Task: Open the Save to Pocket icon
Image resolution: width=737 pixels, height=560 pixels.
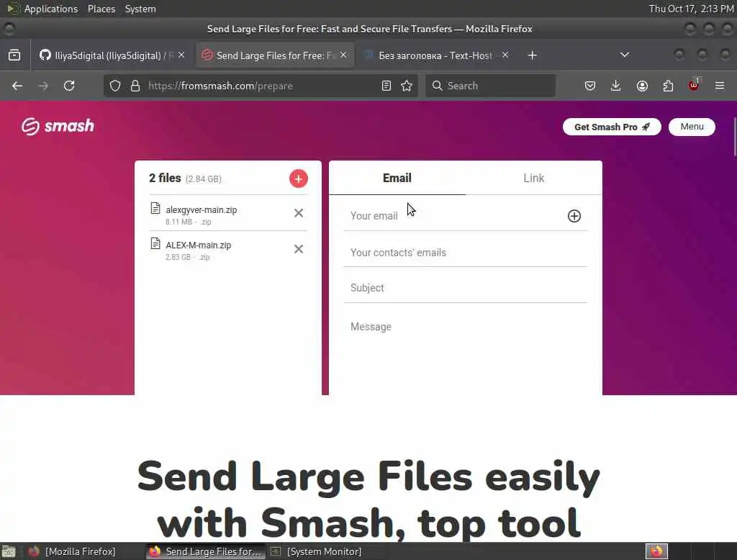Action: coord(590,86)
